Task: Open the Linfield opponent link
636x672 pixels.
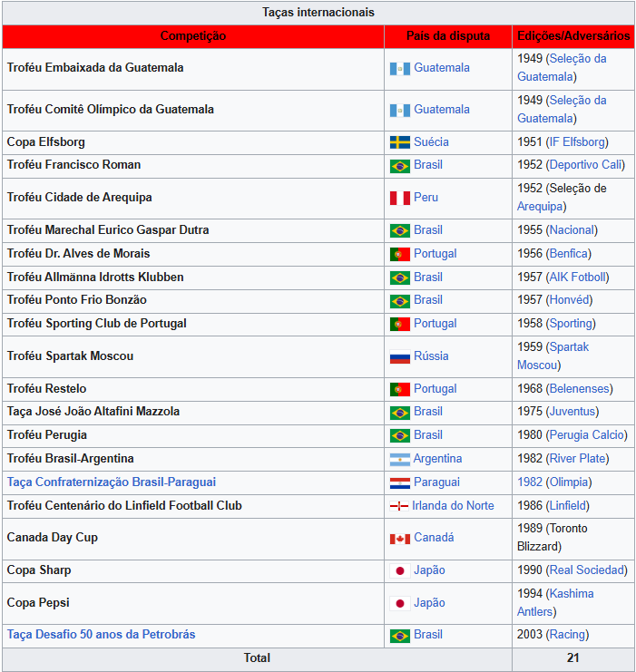Action: point(568,506)
